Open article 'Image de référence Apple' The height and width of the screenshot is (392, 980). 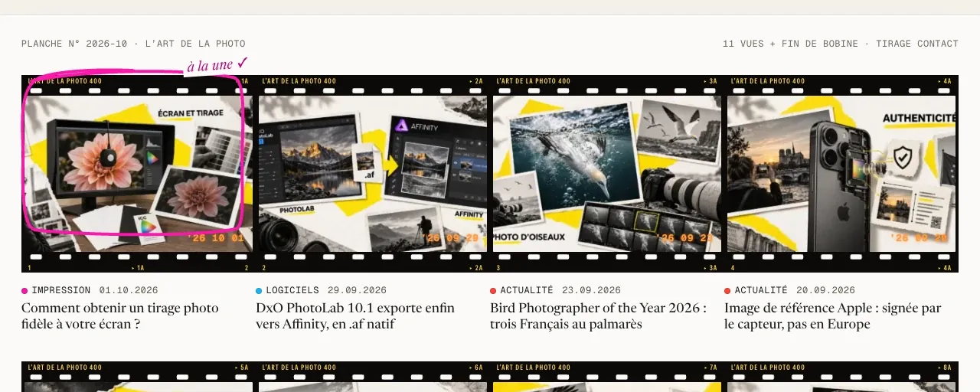click(833, 315)
